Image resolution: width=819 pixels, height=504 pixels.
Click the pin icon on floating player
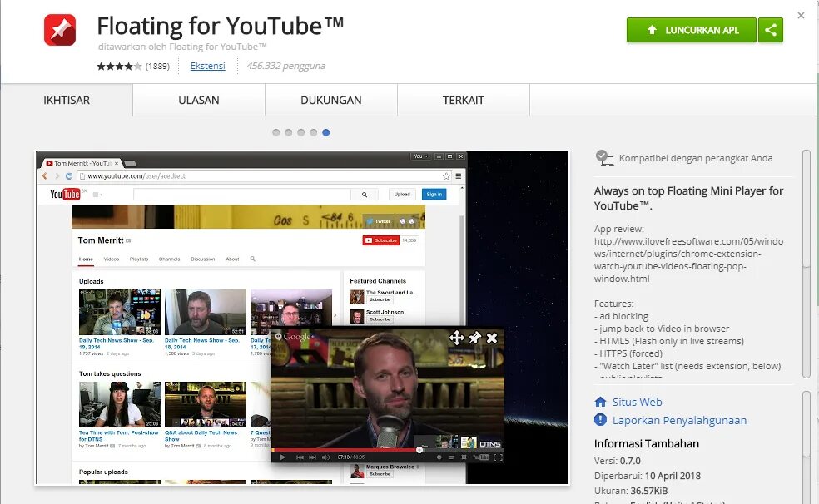coord(474,338)
